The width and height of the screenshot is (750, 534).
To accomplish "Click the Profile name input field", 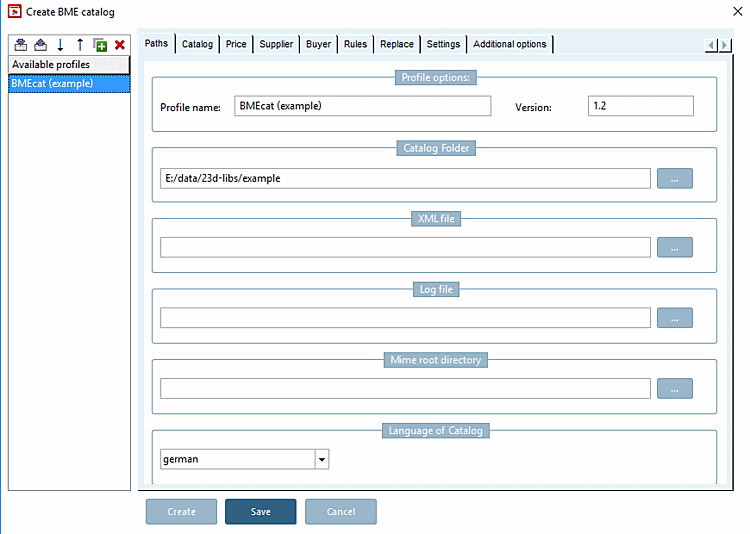I will (x=363, y=106).
